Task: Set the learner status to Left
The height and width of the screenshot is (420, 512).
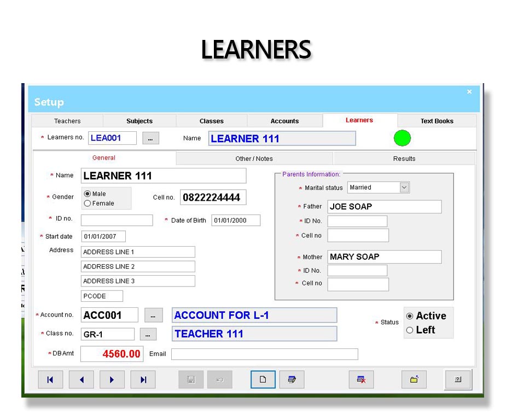Action: tap(410, 330)
